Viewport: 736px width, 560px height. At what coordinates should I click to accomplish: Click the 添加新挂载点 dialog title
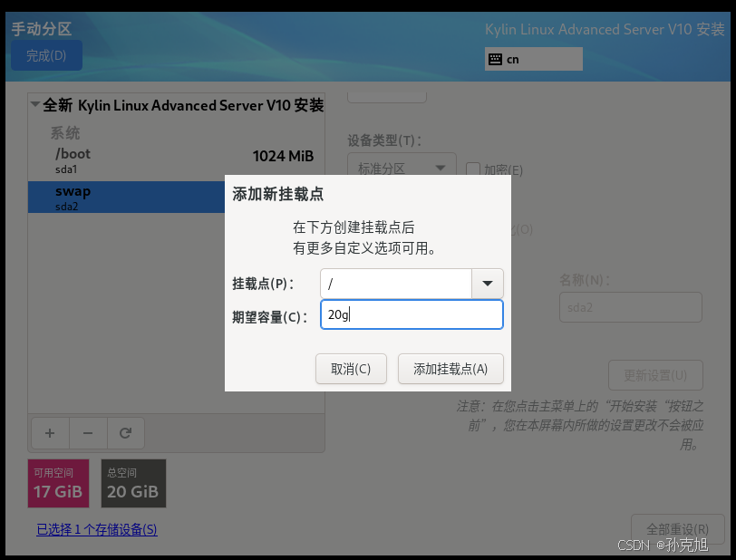278,194
